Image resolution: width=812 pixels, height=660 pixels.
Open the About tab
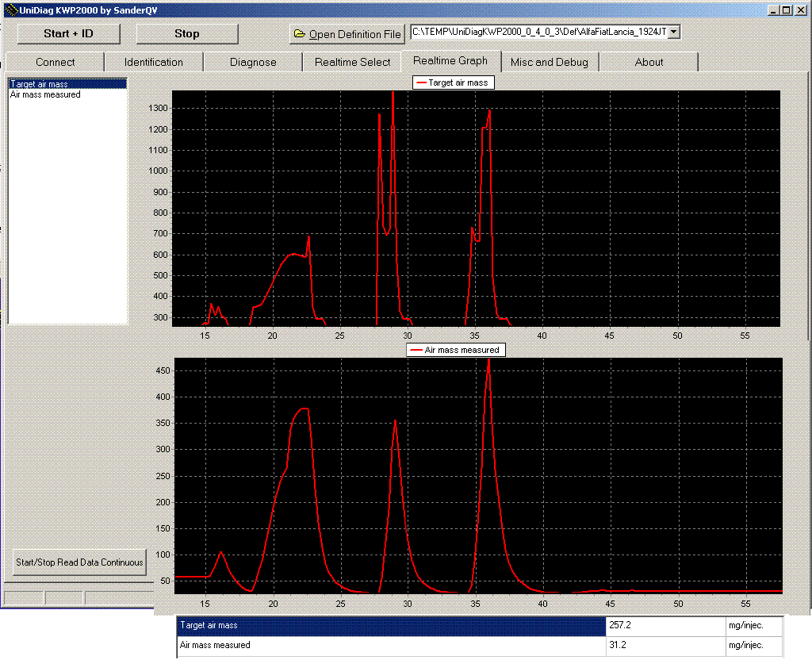click(649, 62)
